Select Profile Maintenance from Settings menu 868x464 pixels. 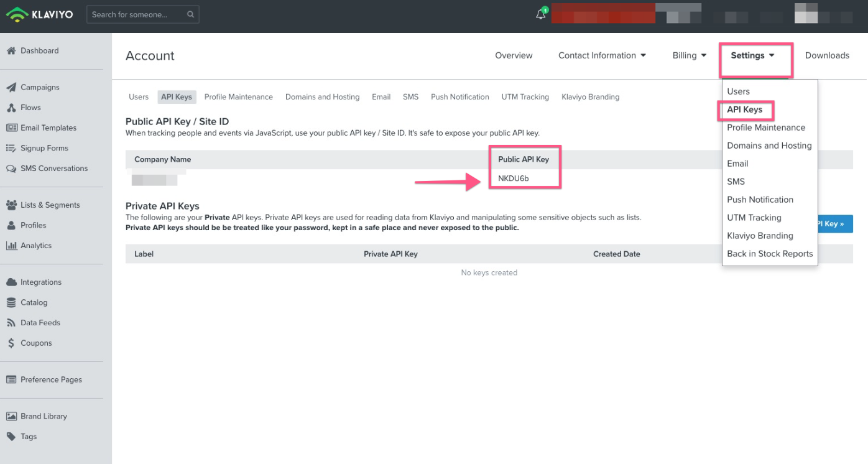766,128
